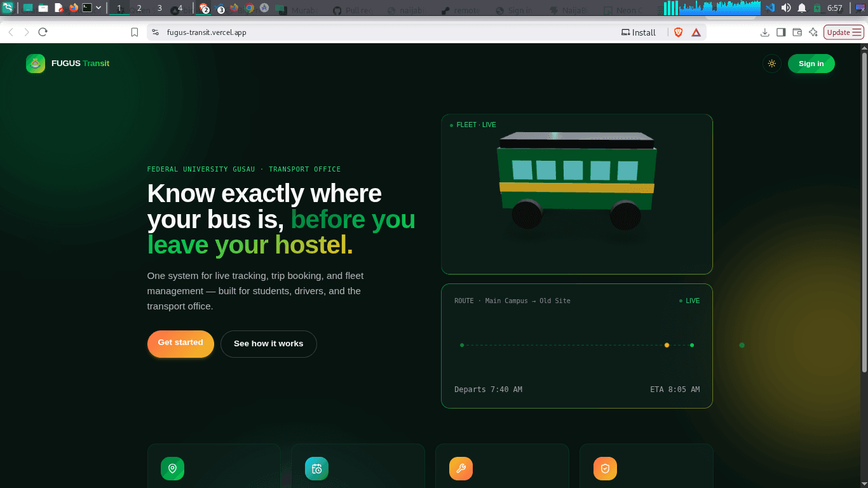868x488 pixels.
Task: Open the Kali applications menu
Action: click(x=8, y=8)
